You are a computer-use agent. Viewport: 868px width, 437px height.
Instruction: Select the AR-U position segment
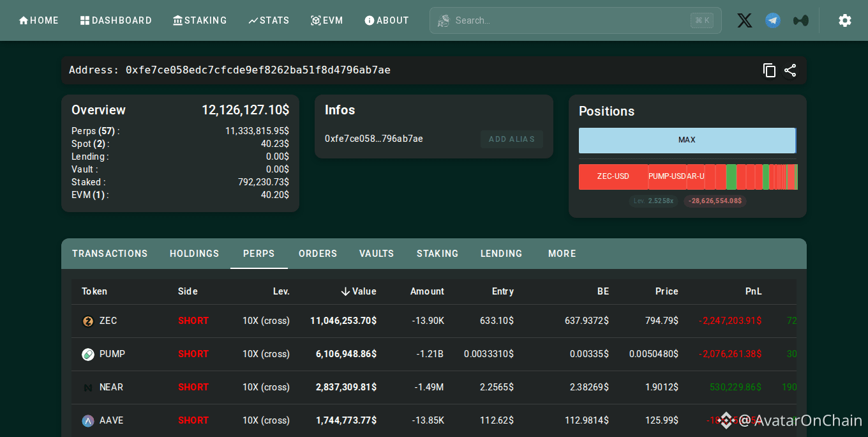[x=696, y=177]
